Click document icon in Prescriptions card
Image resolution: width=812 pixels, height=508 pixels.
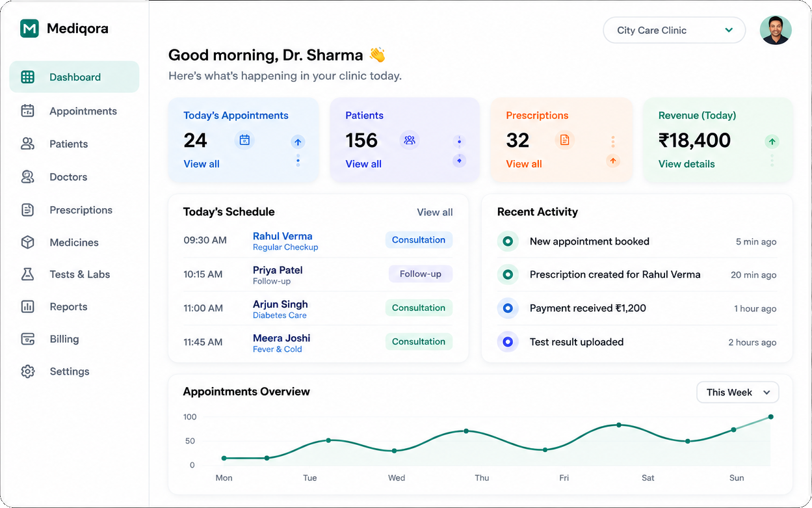564,140
